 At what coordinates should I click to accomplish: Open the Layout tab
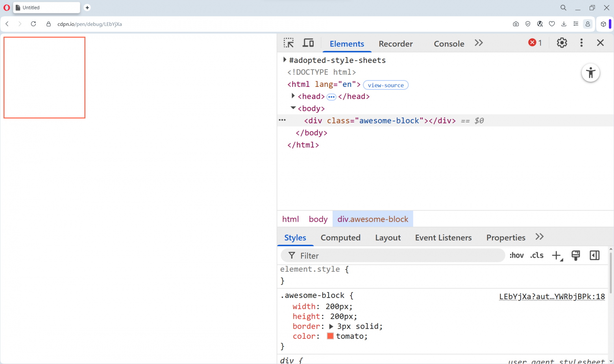(x=388, y=237)
